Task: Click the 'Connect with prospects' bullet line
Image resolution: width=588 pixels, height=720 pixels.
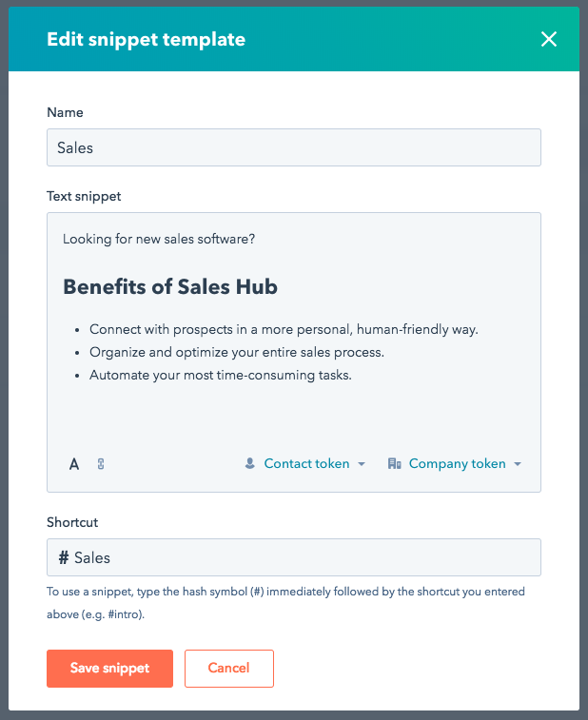Action: tap(284, 329)
